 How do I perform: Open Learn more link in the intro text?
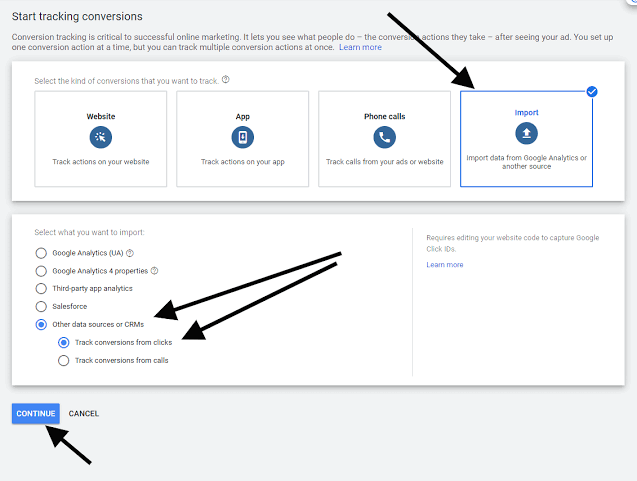(360, 47)
